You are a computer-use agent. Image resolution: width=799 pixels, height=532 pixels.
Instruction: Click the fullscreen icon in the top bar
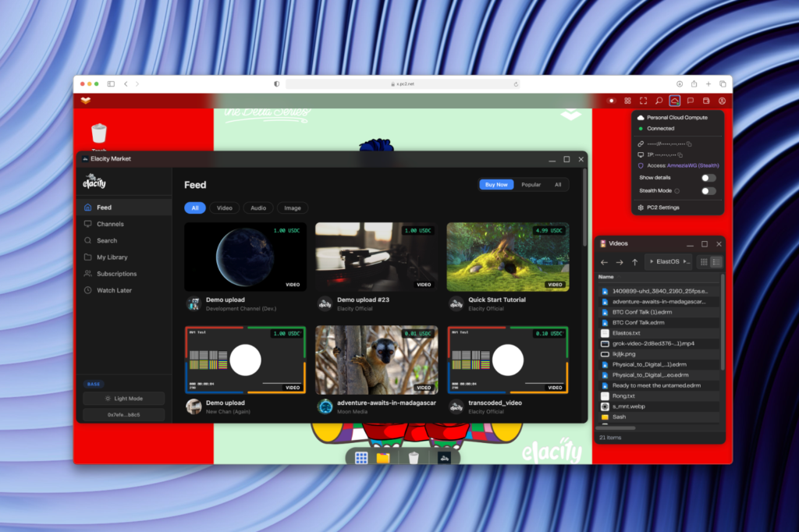click(x=643, y=101)
